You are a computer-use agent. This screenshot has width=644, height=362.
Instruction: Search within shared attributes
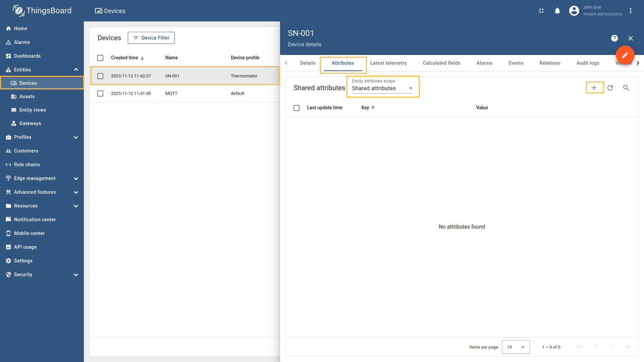point(626,87)
